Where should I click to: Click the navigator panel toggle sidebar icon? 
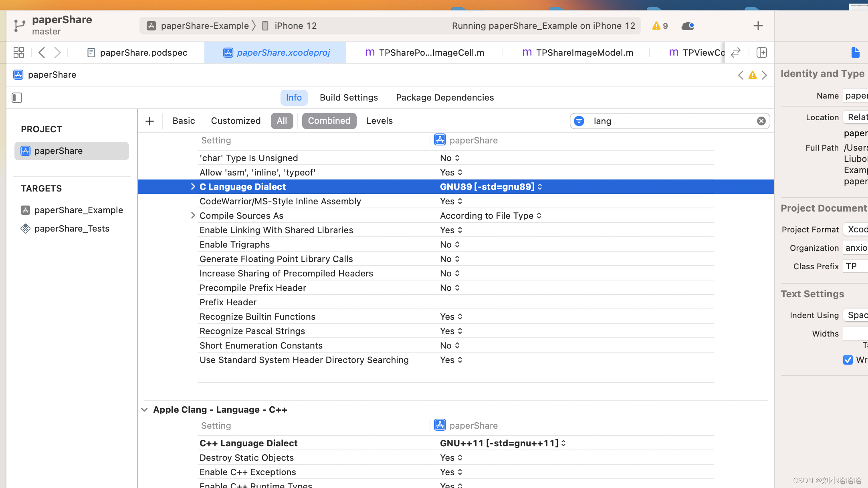coord(17,98)
